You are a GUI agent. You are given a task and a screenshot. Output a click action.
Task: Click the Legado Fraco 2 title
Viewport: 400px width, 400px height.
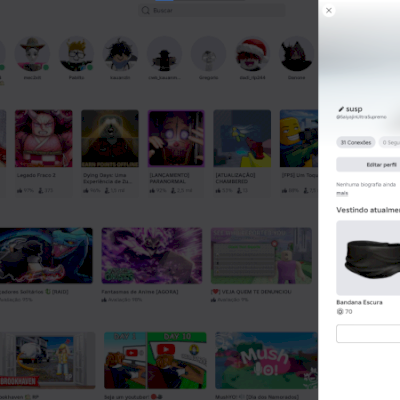tap(36, 175)
